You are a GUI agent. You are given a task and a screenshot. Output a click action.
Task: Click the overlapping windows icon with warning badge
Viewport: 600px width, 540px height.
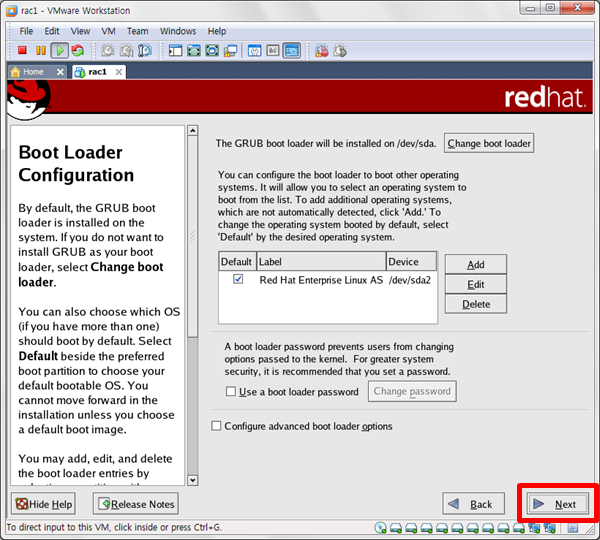230,51
